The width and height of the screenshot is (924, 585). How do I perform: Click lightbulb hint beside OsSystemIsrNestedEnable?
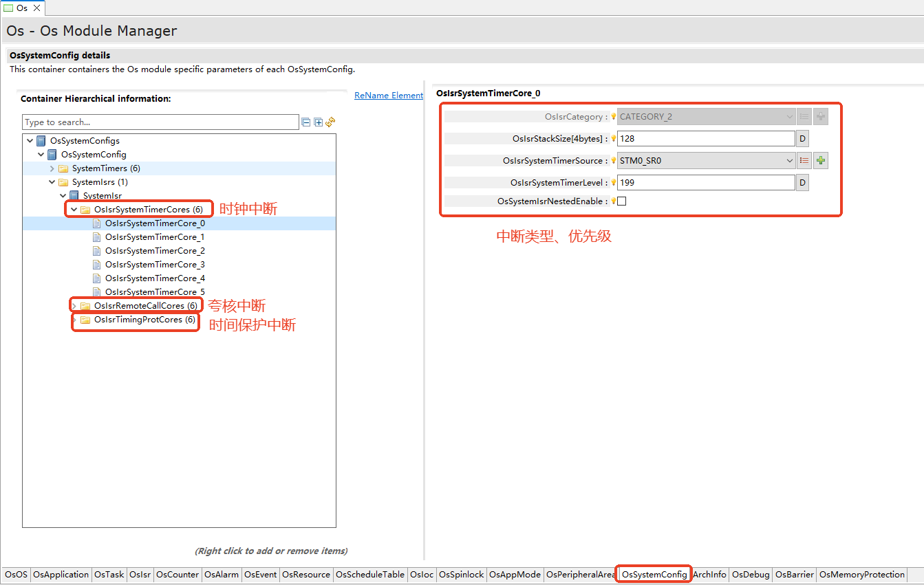(x=613, y=201)
